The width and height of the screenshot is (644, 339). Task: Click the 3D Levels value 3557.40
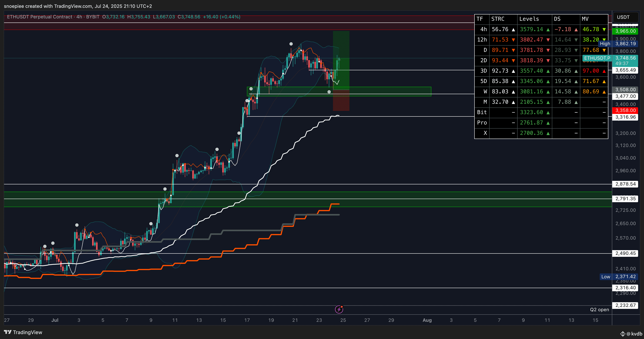pos(532,71)
